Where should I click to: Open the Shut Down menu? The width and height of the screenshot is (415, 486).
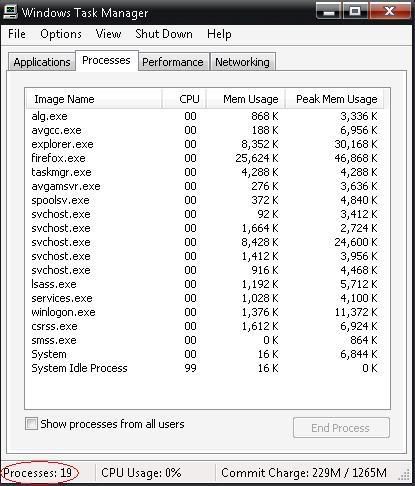point(164,34)
